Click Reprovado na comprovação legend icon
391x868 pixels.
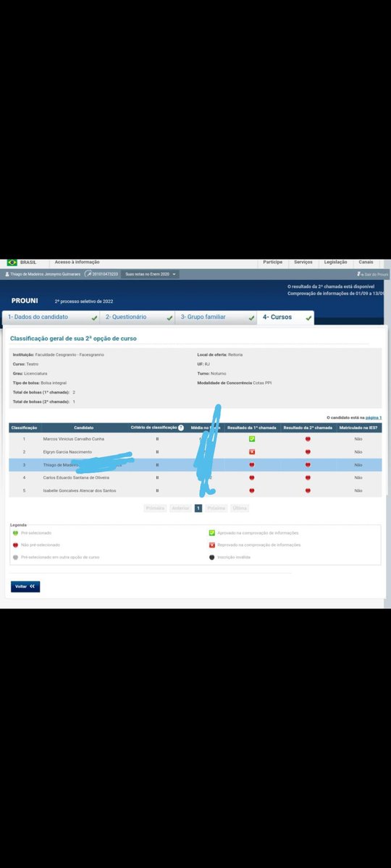tap(211, 545)
